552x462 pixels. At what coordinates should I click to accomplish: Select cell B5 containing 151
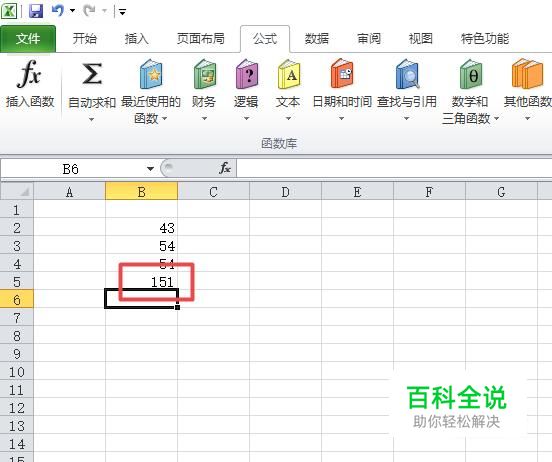141,282
